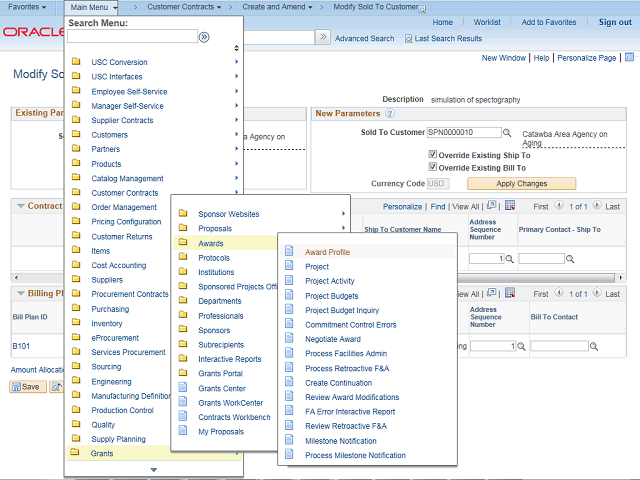Screen dimensions: 640x480
Task: Click the zoom popup icon in Contract grid header
Action: pyautogui.click(x=491, y=205)
